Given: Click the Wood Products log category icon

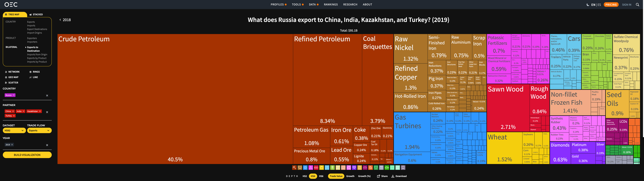Looking at the screenshot, I should coord(316,168).
